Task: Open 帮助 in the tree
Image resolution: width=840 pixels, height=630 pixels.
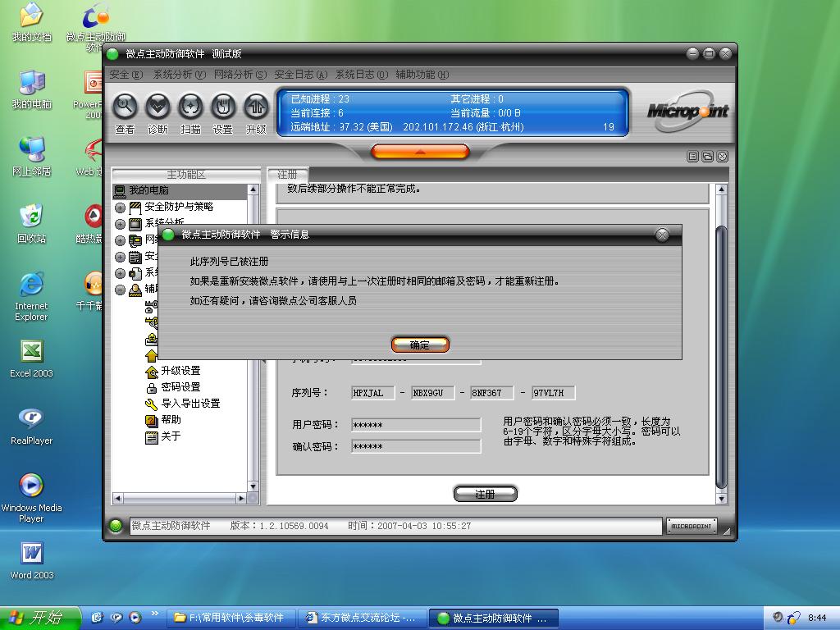Action: pyautogui.click(x=171, y=419)
